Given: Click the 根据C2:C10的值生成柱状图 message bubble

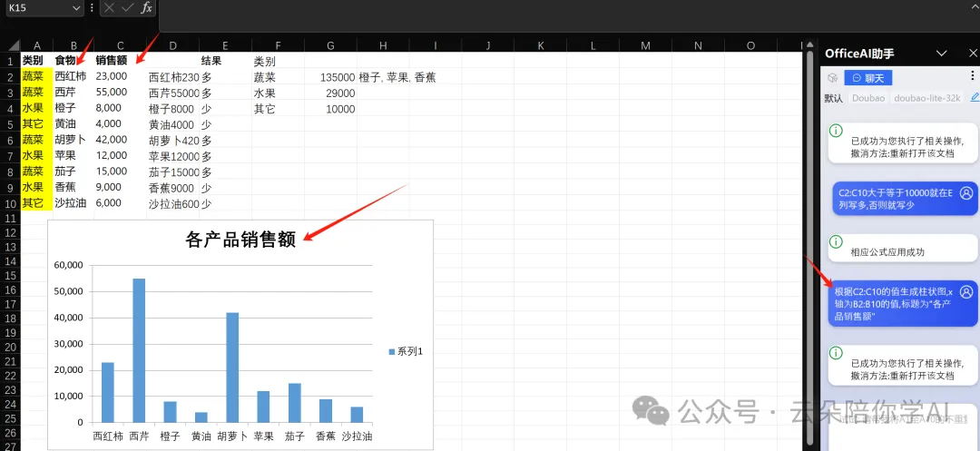Looking at the screenshot, I should pos(903,303).
